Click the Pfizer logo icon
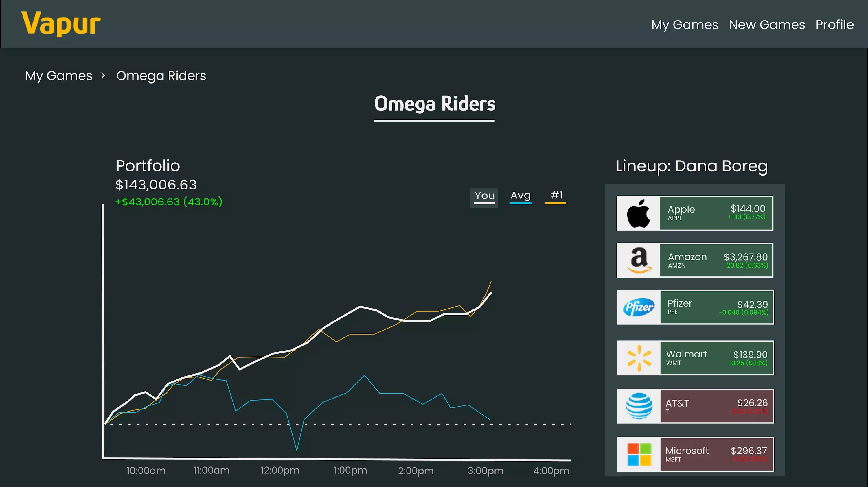The height and width of the screenshot is (487, 868). pos(639,307)
